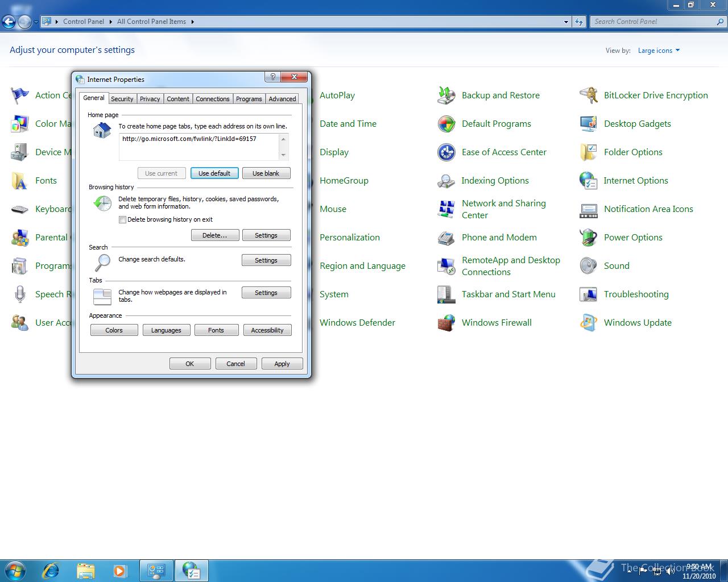Click the Delete... browsing history button
This screenshot has width=728, height=582.
(215, 235)
